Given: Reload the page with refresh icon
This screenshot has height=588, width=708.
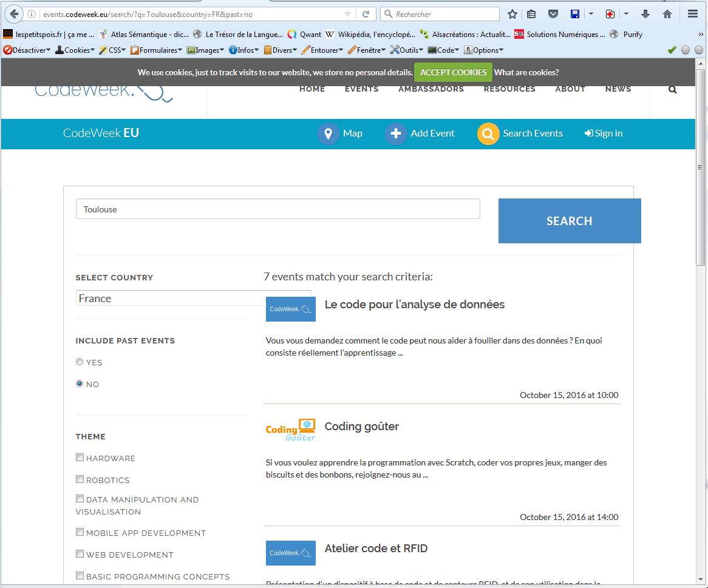Looking at the screenshot, I should [366, 14].
